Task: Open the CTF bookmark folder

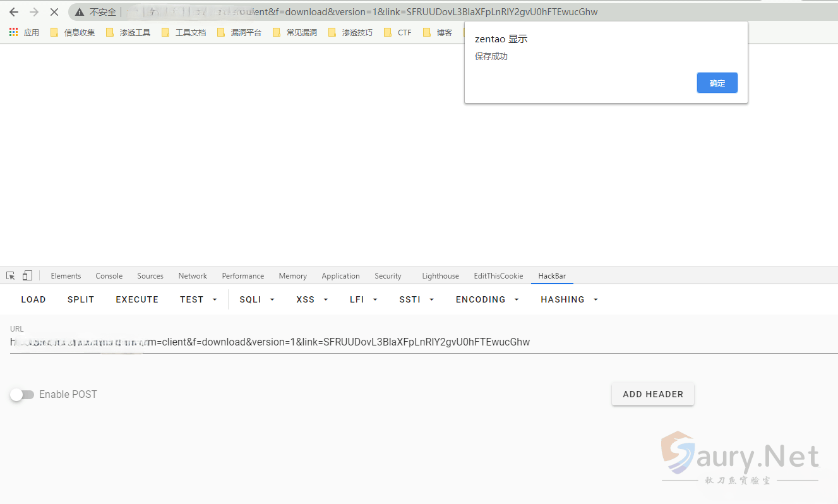Action: point(398,32)
